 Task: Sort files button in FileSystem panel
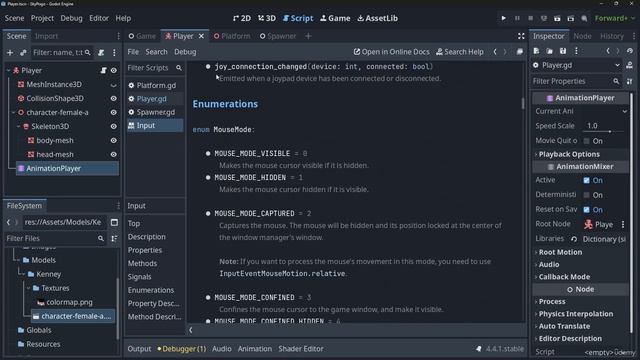(114, 238)
